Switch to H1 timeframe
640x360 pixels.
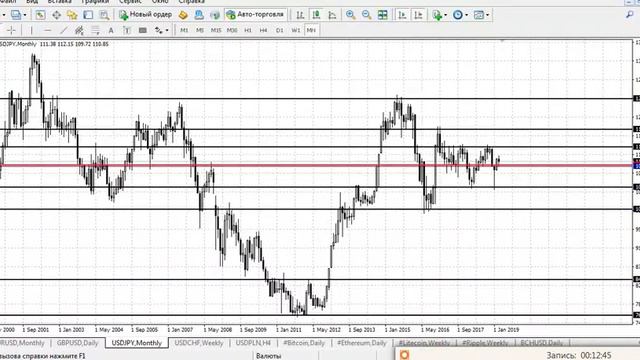[248, 30]
